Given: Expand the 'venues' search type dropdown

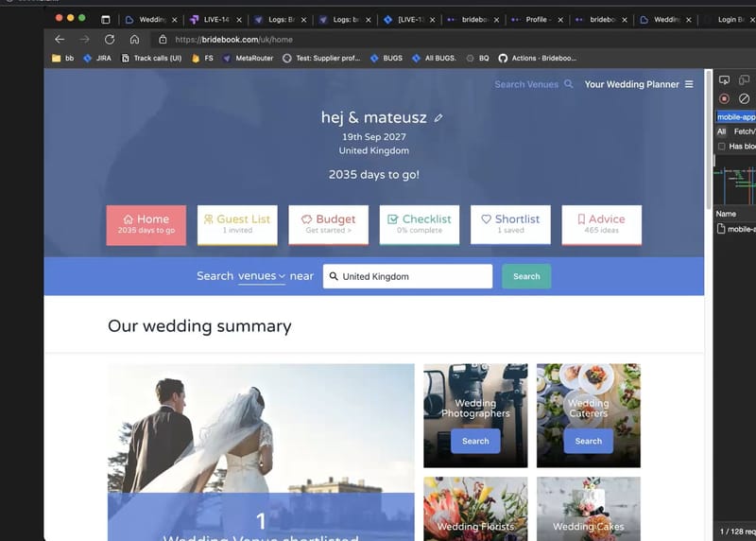Looking at the screenshot, I should [262, 276].
